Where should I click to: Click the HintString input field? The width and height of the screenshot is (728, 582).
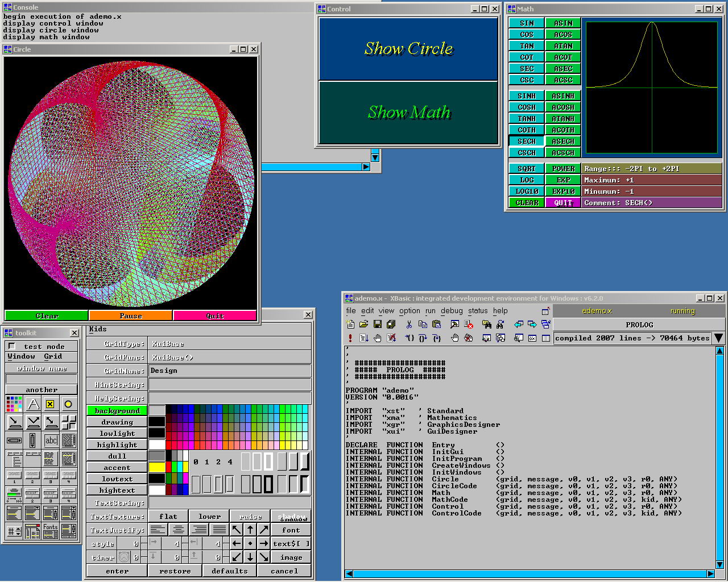(x=230, y=384)
